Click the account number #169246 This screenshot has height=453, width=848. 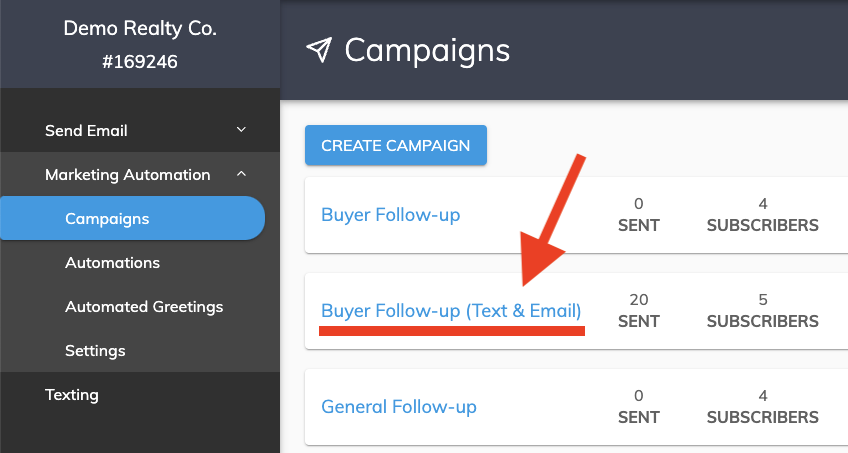(x=140, y=62)
